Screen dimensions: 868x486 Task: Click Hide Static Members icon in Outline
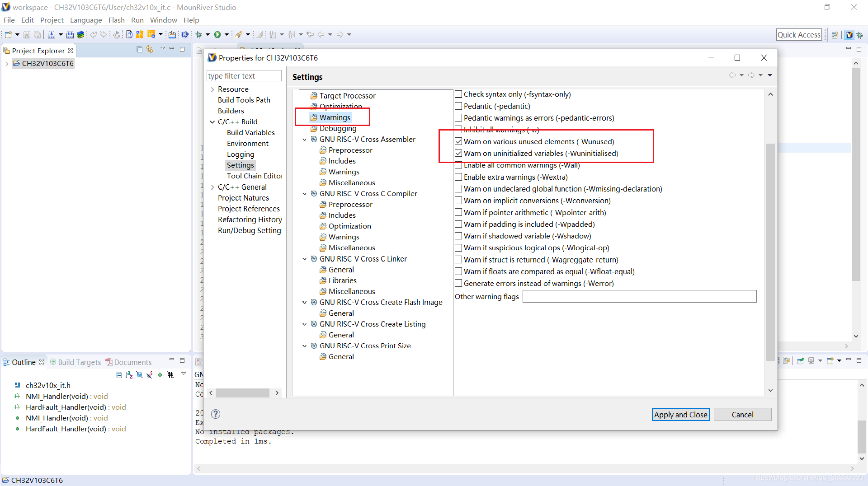pos(150,375)
